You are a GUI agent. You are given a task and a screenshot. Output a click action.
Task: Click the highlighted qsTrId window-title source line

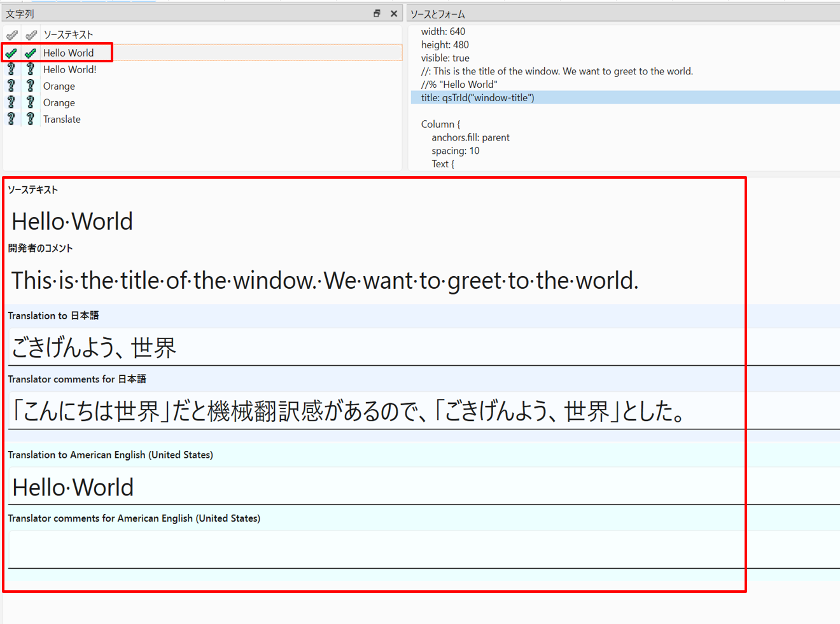point(477,97)
